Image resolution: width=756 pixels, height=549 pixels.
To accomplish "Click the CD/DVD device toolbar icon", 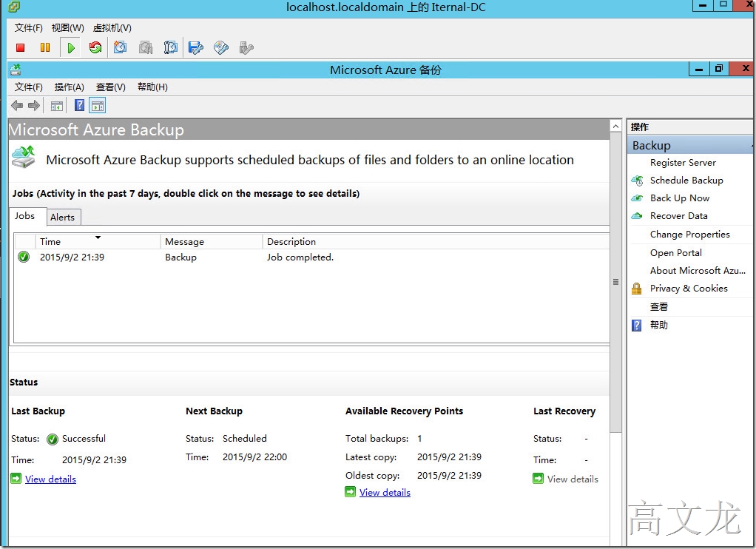I will (221, 47).
